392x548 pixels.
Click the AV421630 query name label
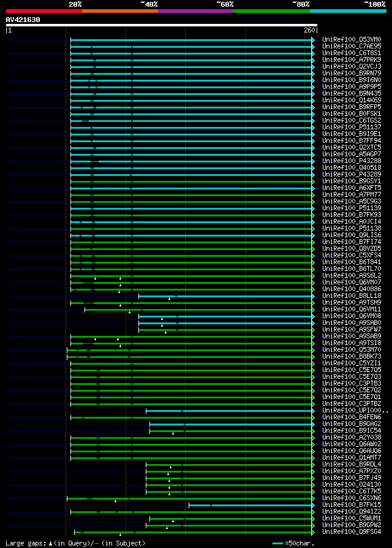[x=23, y=20]
